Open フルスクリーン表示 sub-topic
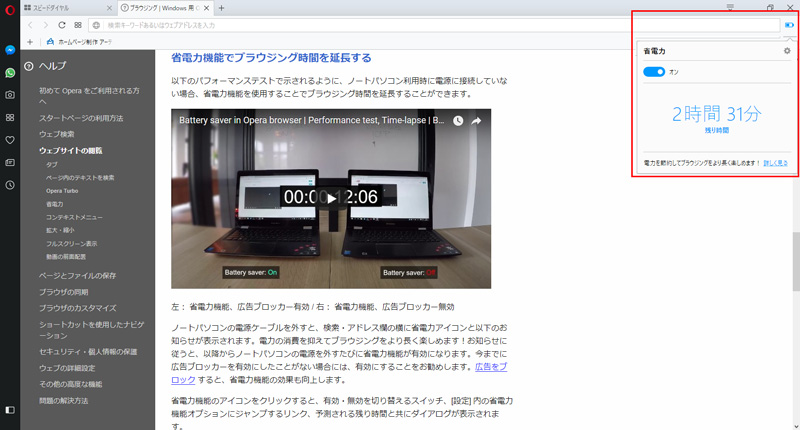Image resolution: width=800 pixels, height=430 pixels. [x=71, y=243]
